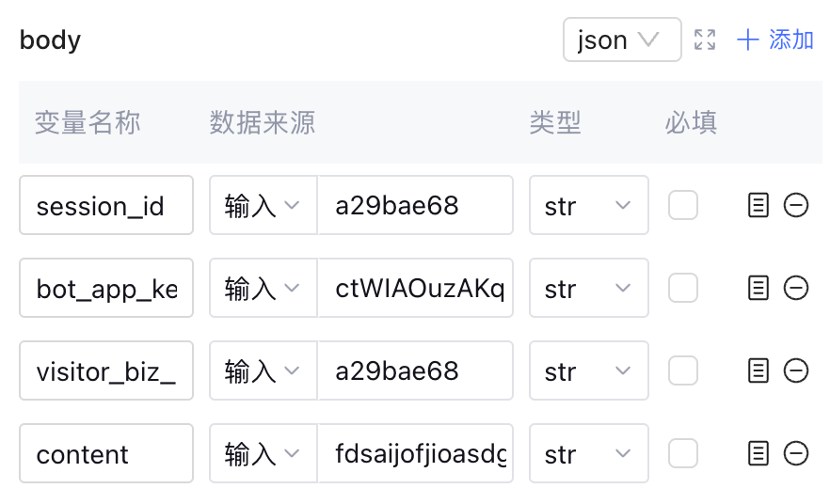Check the required box for content
Viewport: 830px width, 504px height.
tap(683, 453)
